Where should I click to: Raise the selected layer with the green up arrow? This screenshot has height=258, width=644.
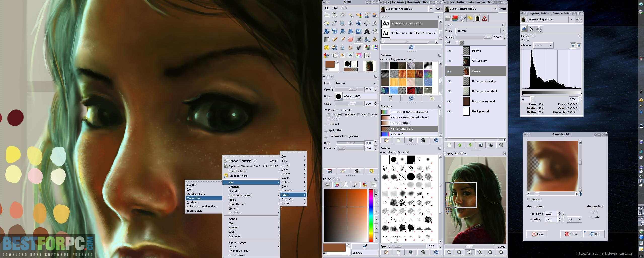[x=460, y=145]
